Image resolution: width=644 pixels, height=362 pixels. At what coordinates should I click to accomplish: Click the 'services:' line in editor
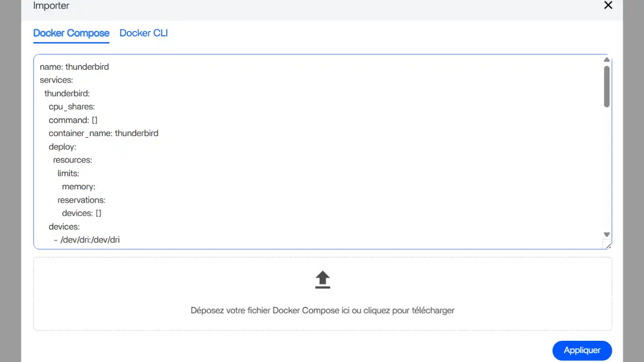tap(57, 80)
